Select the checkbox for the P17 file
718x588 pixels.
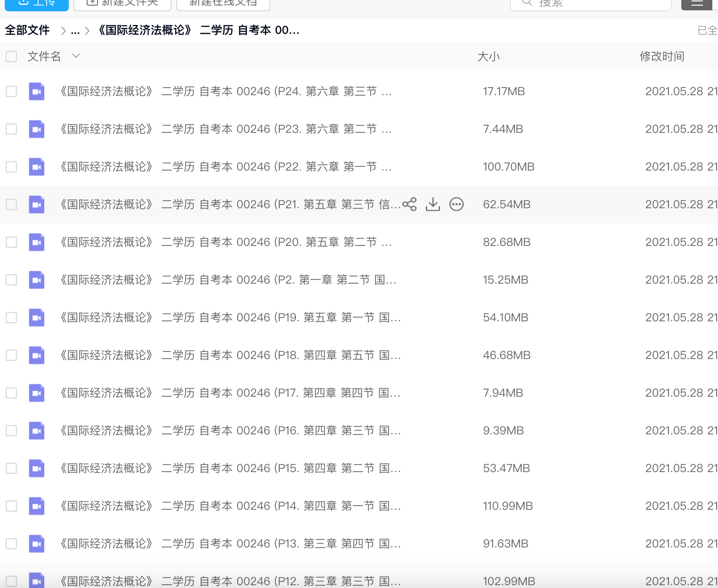point(11,393)
